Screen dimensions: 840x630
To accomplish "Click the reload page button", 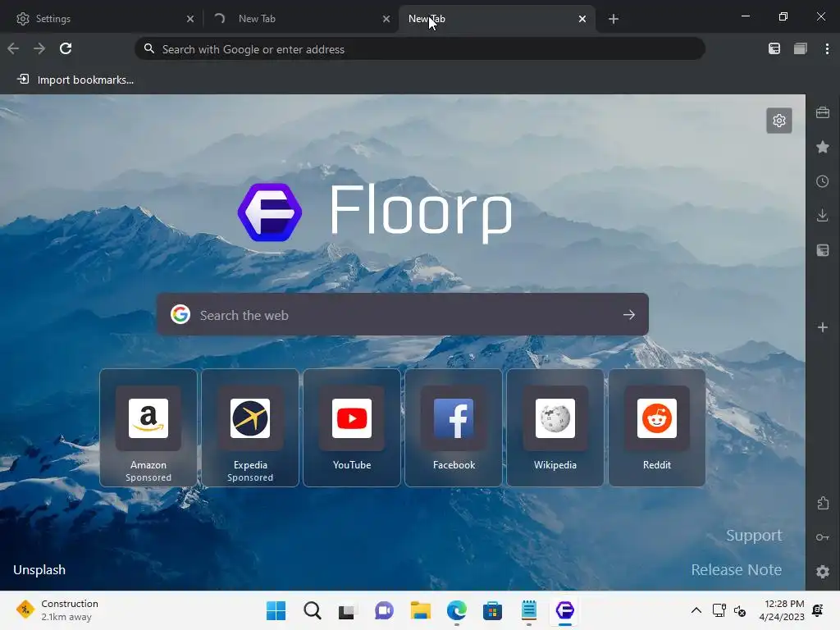I will tap(66, 48).
